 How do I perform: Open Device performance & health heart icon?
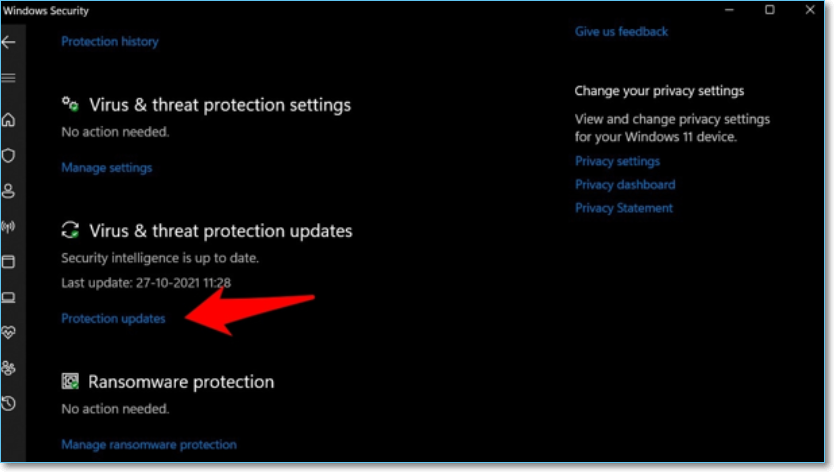(x=9, y=332)
